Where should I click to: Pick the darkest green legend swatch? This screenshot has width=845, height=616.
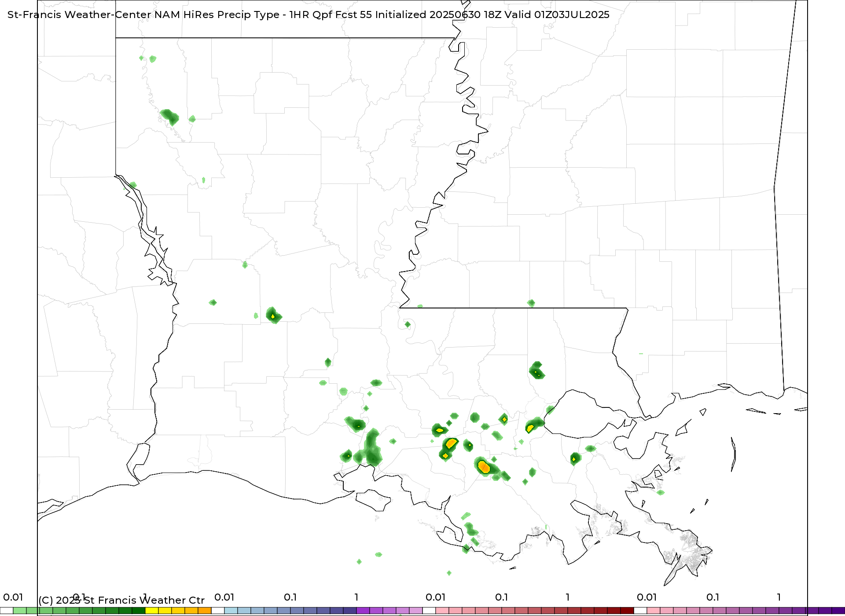139,611
